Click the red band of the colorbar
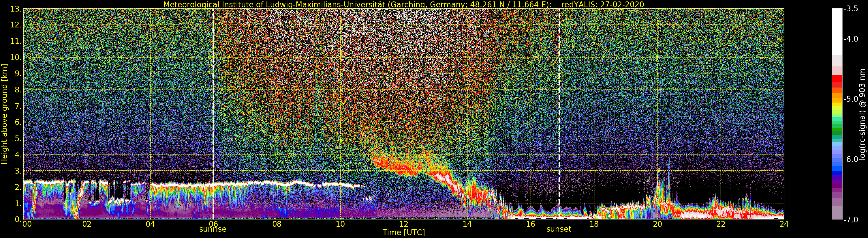The width and height of the screenshot is (868, 238). (x=837, y=81)
